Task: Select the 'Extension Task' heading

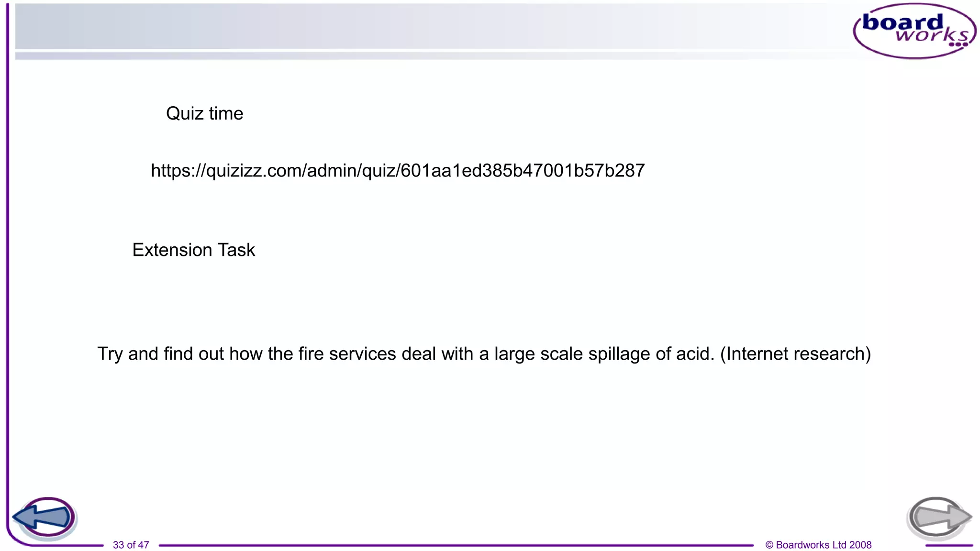Action: 194,250
